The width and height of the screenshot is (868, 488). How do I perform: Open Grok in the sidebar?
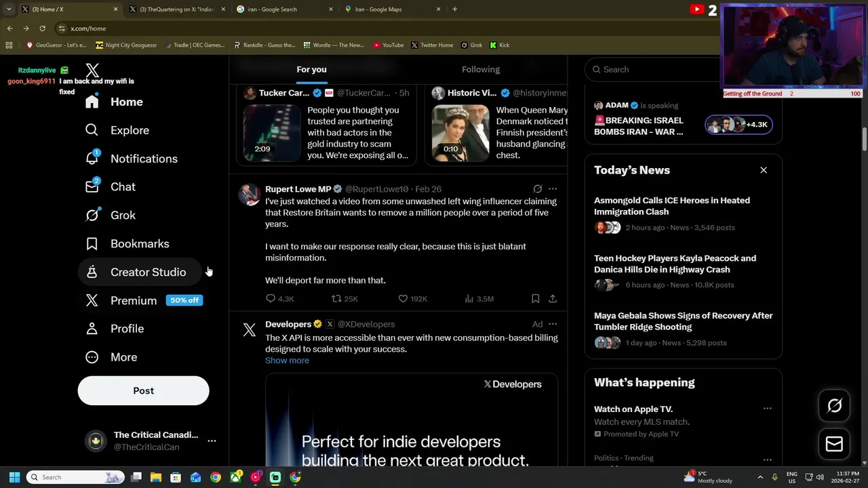pyautogui.click(x=110, y=216)
